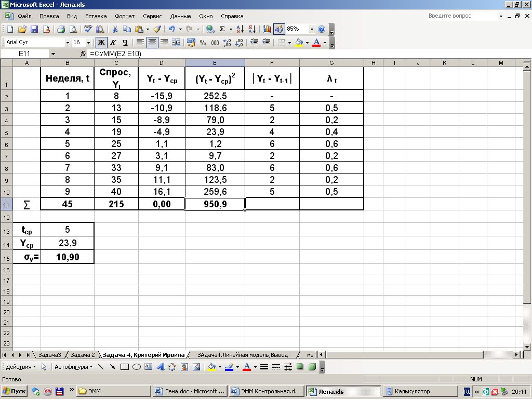The width and height of the screenshot is (532, 399).
Task: Click the Format Painter brush icon
Action: pos(157,29)
